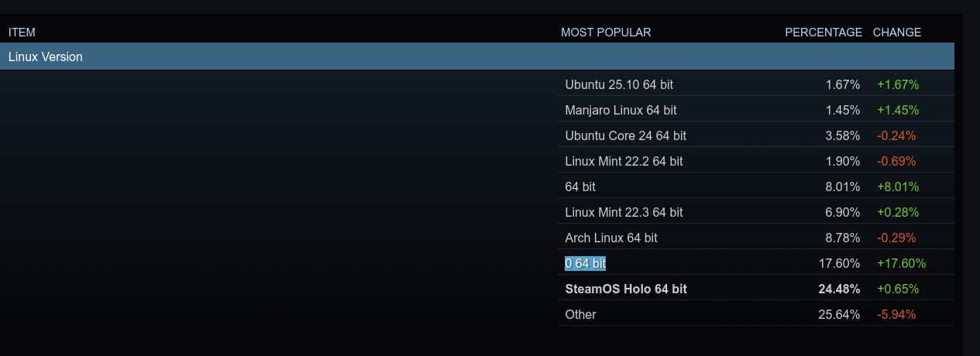Viewport: 980px width, 356px height.
Task: Click the highlighted 0 64 bit text
Action: 585,263
